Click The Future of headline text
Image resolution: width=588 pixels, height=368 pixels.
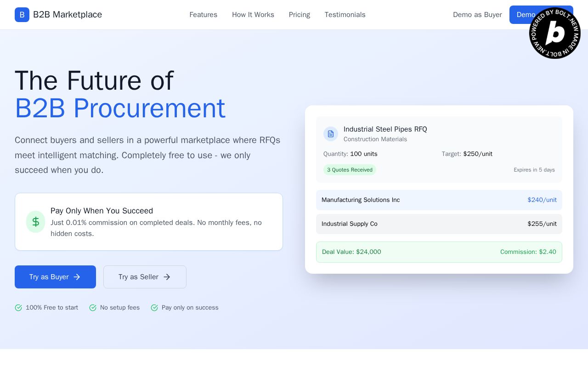click(x=94, y=81)
